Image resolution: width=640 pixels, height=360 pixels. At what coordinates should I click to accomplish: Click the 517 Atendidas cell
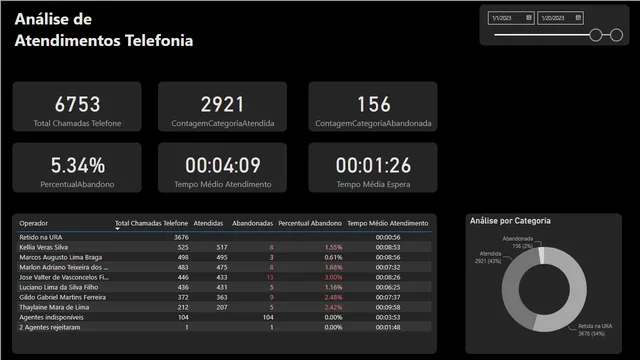click(222, 247)
